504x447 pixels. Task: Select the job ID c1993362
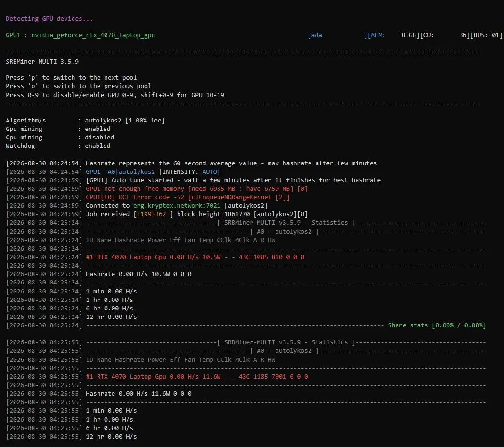pyautogui.click(x=151, y=214)
